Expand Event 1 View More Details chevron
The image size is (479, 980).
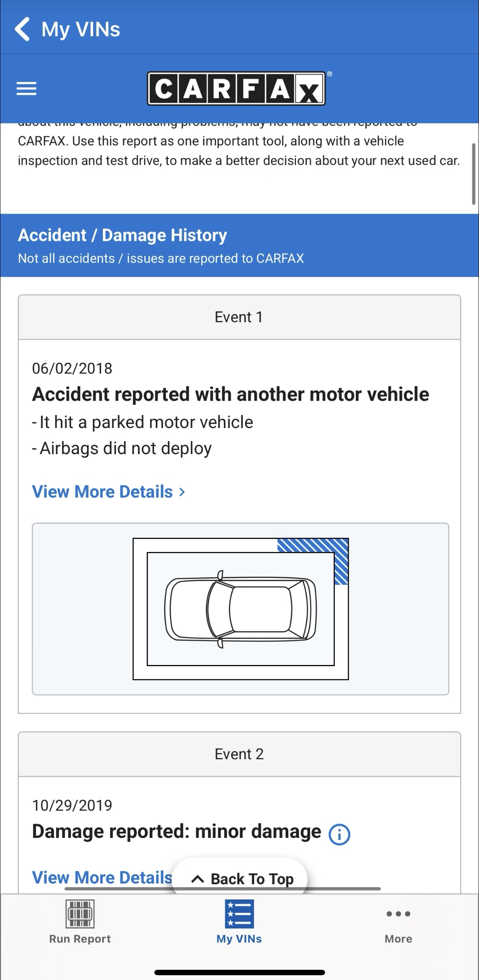(x=182, y=492)
